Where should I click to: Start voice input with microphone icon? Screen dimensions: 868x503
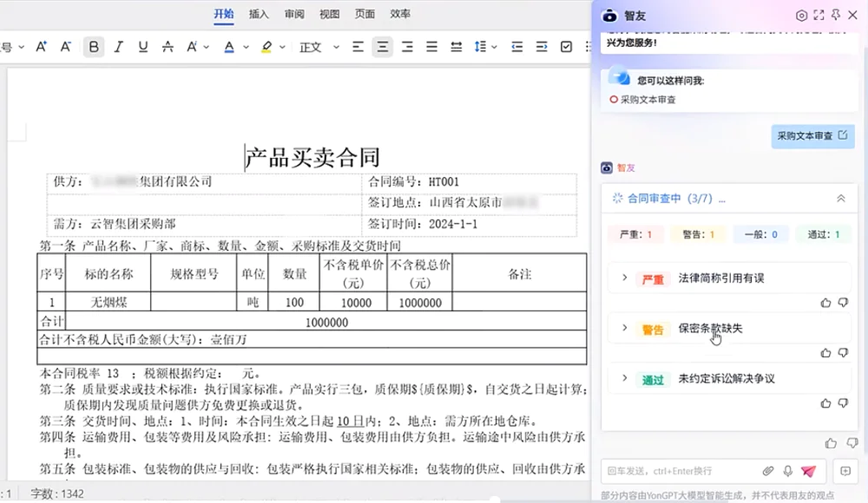788,471
